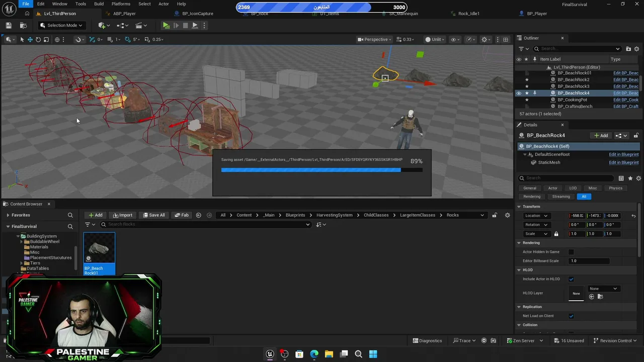Image resolution: width=644 pixels, height=362 pixels.
Task: Start Play In Editor with the green play button
Action: point(166,25)
